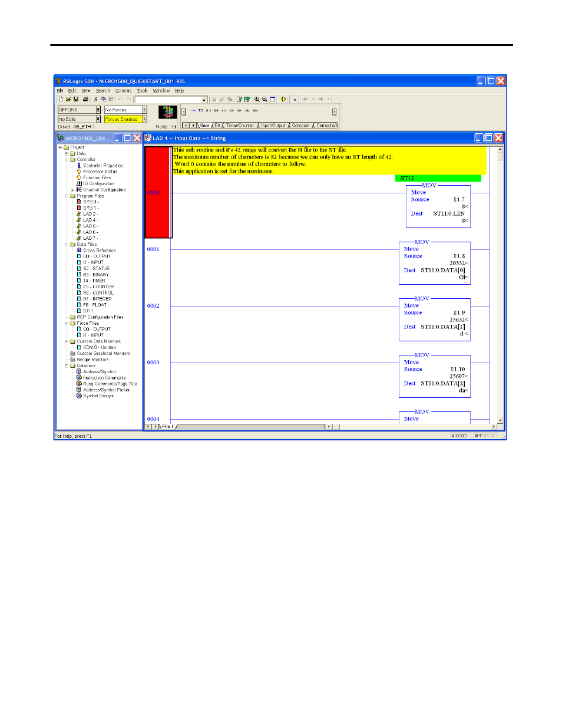The image size is (562, 728).
Task: Click the Copy toolbar icon
Action: point(103,100)
